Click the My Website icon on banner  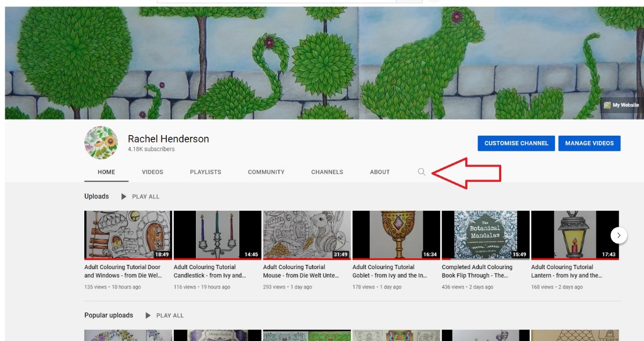click(608, 105)
